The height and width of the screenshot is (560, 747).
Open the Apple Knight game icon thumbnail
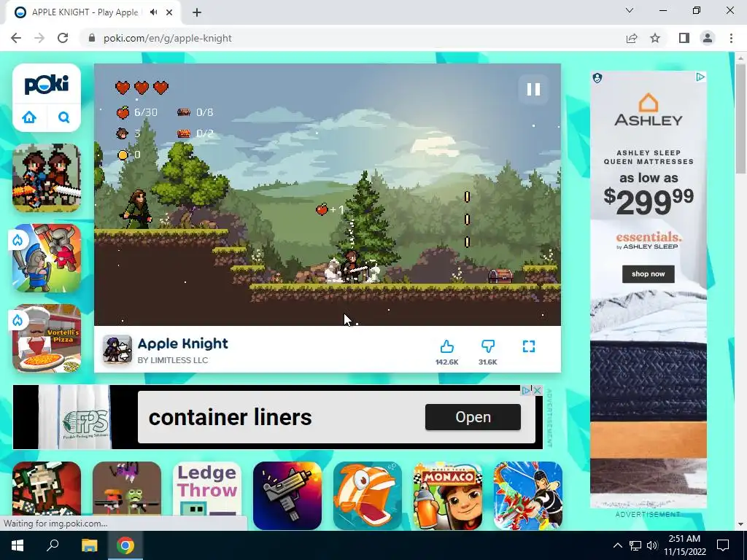click(x=117, y=349)
